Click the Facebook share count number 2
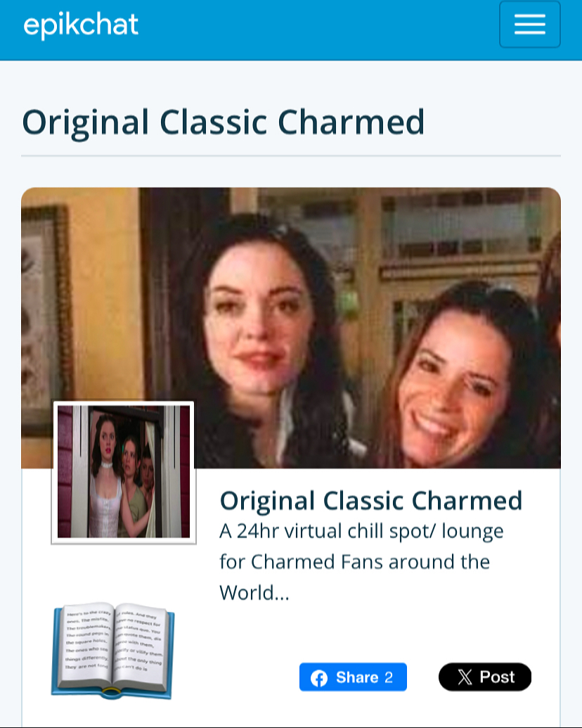The image size is (582, 728). pyautogui.click(x=389, y=677)
